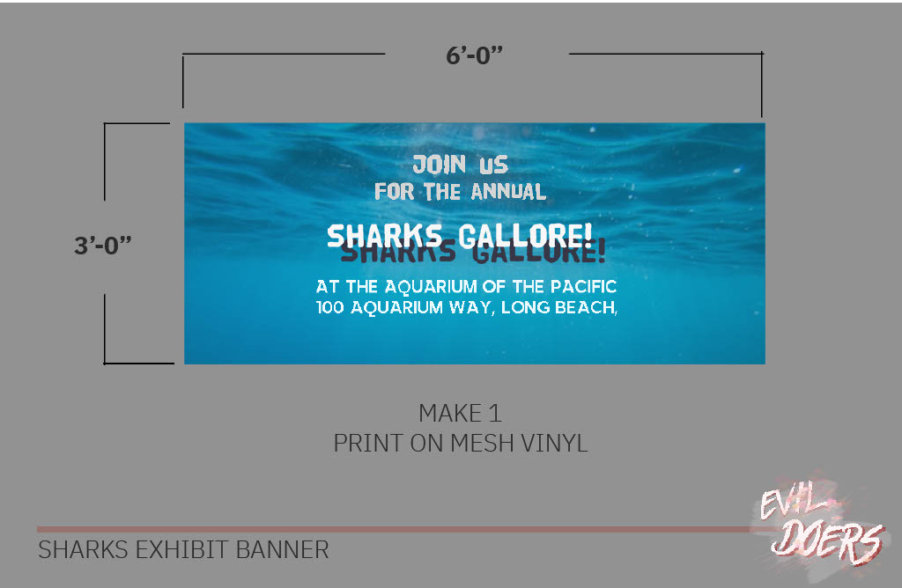Click the JOIN US headline text
This screenshot has width=902, height=588.
[460, 165]
